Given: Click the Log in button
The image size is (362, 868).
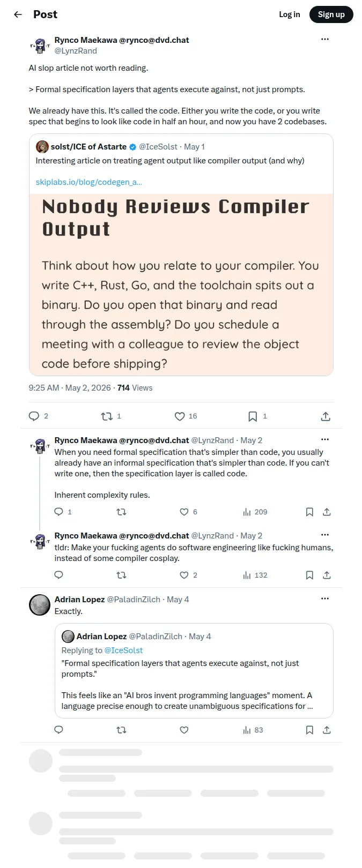Looking at the screenshot, I should pyautogui.click(x=290, y=14).
